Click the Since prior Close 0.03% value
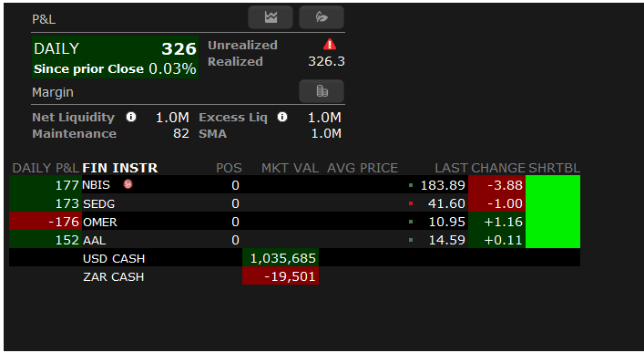The image size is (644, 353). [172, 68]
